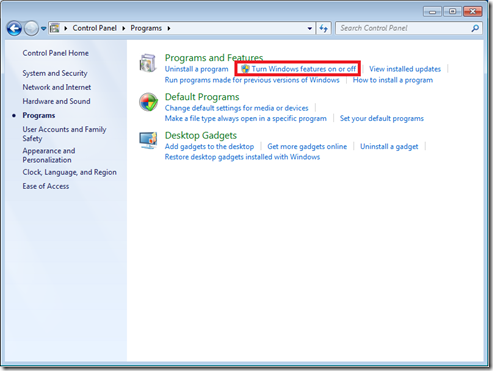Viewport: 493px width, 371px height.
Task: Click the Forward navigation arrow button
Action: coord(31,29)
